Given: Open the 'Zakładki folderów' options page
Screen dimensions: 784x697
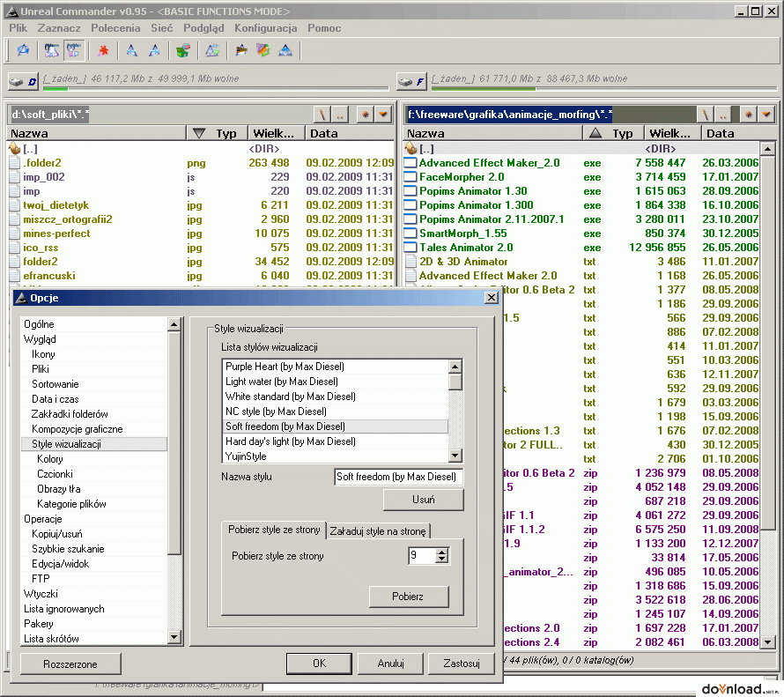Looking at the screenshot, I should 70,414.
